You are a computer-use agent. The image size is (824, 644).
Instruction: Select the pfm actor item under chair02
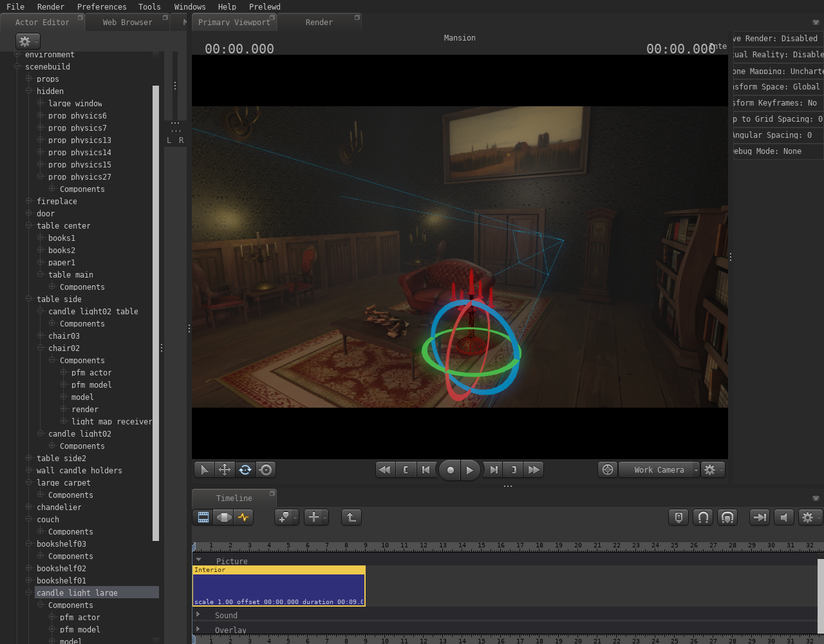point(91,372)
